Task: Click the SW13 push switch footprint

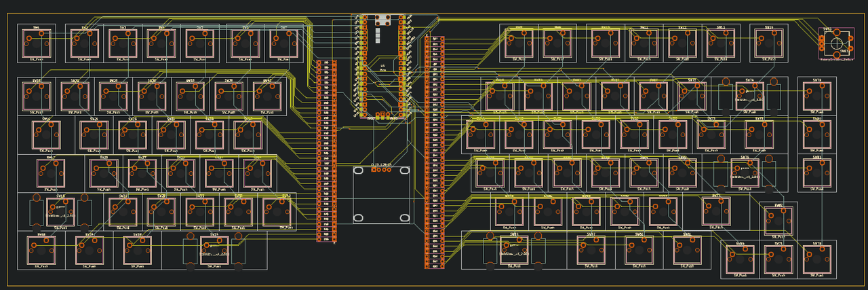Action: (x=720, y=44)
